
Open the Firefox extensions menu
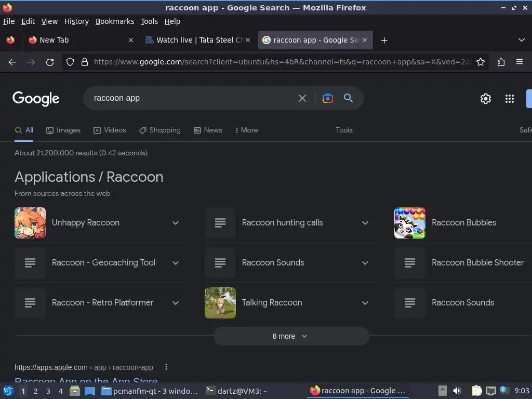click(501, 62)
